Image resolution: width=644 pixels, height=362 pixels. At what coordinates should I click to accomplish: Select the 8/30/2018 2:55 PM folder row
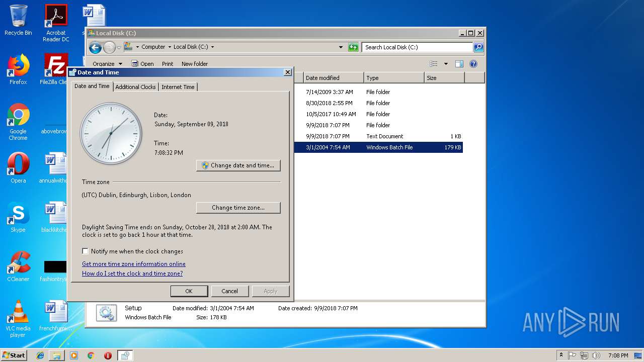pyautogui.click(x=378, y=103)
